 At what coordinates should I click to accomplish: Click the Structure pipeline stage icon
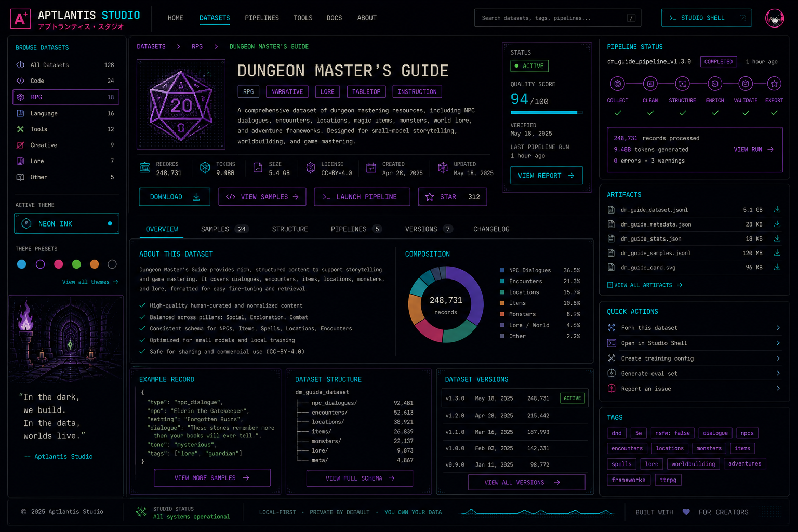pos(682,84)
